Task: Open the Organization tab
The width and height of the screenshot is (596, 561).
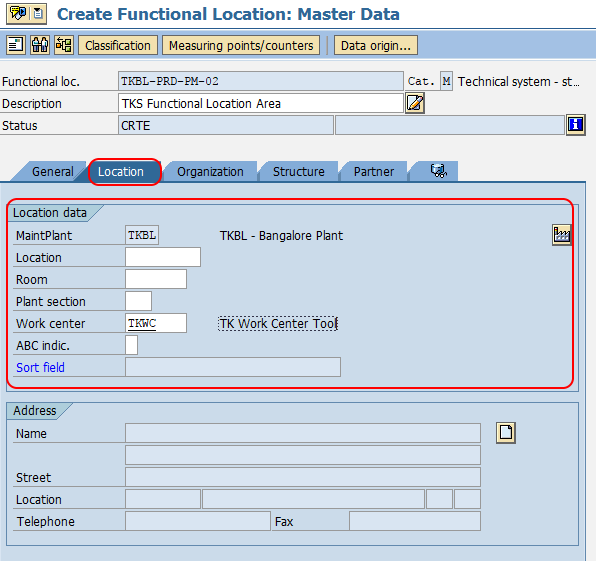Action: (210, 171)
